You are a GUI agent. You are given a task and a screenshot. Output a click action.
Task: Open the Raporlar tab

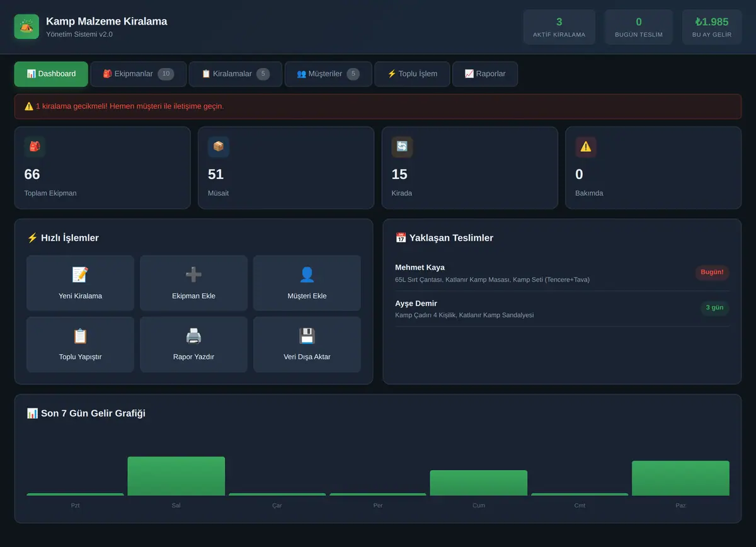point(485,74)
